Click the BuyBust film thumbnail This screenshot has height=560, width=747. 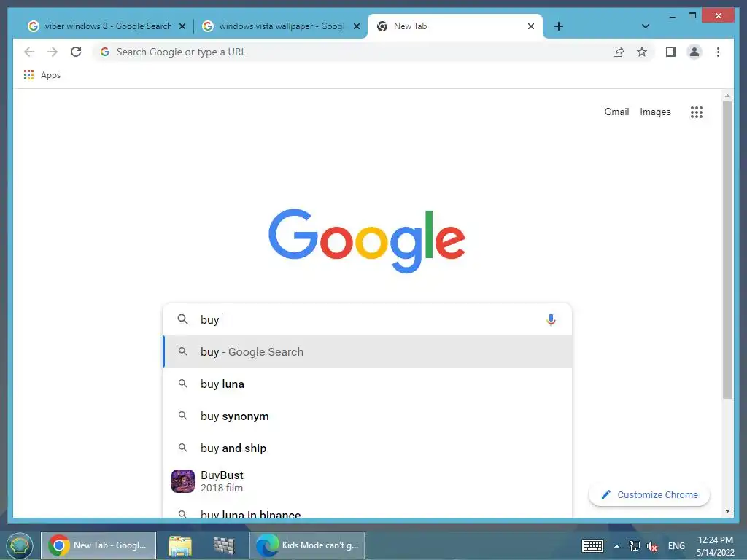coord(183,481)
